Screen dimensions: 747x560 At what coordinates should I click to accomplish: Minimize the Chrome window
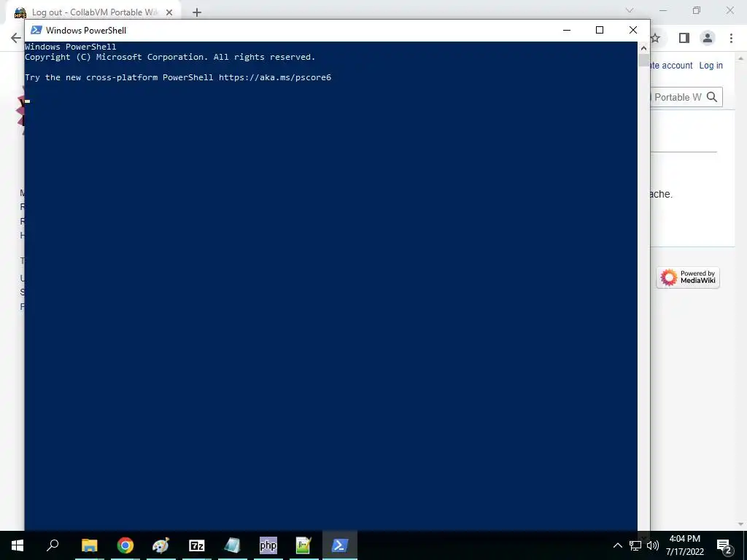[663, 10]
